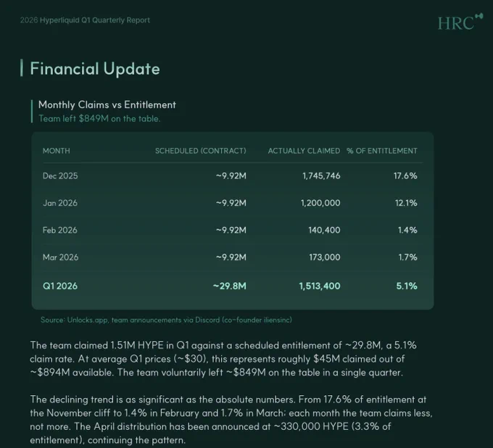Click the % OF ENTITLEMENT column header
The width and height of the screenshot is (493, 448).
tap(382, 151)
